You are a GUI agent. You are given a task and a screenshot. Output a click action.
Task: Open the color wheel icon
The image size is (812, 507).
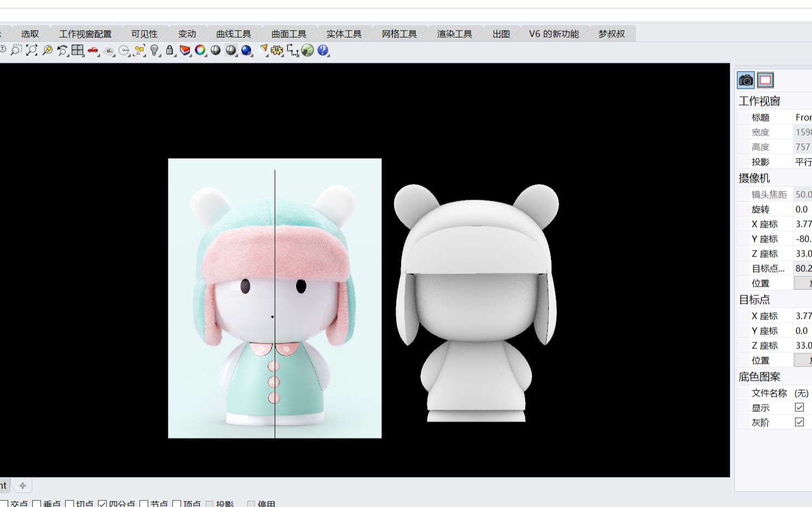[200, 50]
